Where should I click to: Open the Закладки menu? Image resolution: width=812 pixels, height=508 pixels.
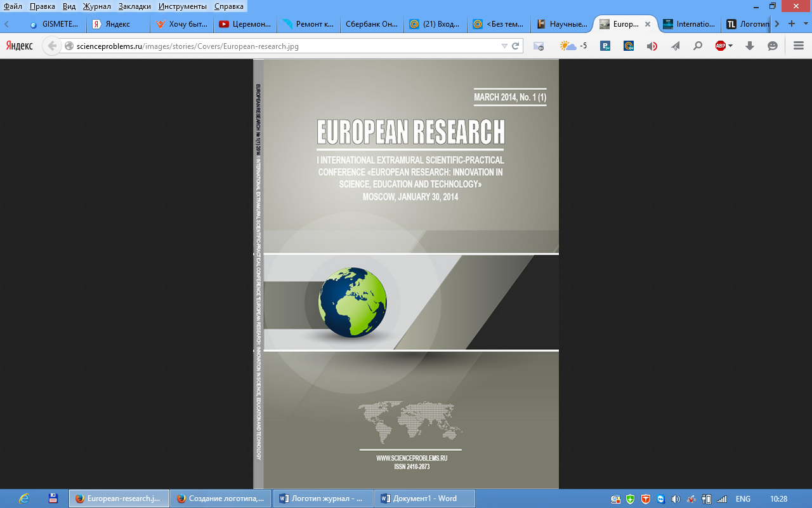[134, 6]
